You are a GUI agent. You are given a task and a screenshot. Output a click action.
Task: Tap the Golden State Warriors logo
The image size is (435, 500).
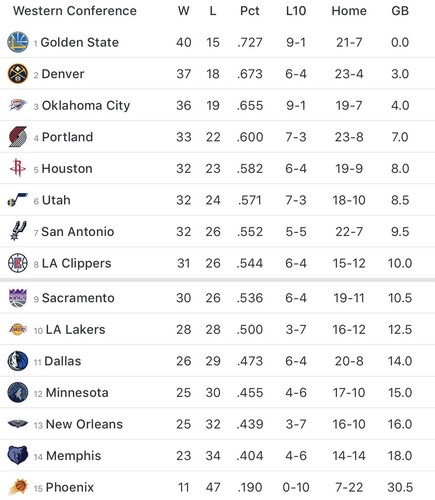click(x=18, y=42)
